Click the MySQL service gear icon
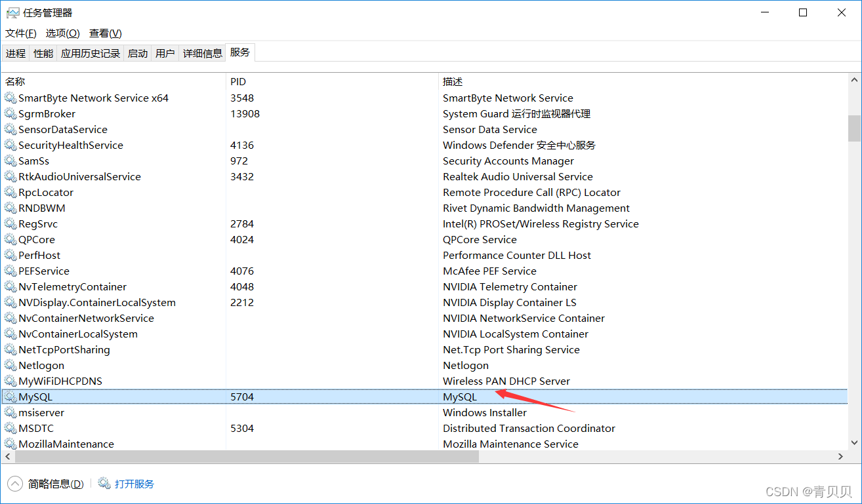This screenshot has width=862, height=504. pos(10,397)
